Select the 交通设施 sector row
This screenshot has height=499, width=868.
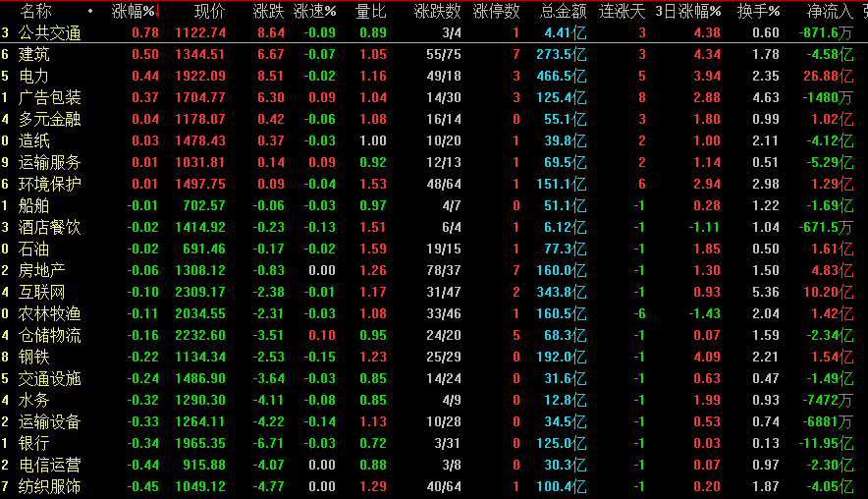tap(434, 378)
